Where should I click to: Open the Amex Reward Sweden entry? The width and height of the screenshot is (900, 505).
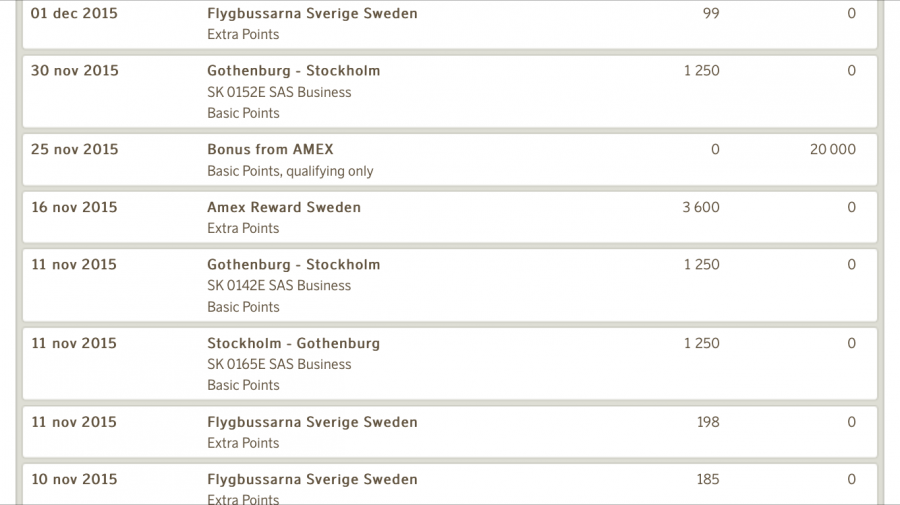[284, 208]
